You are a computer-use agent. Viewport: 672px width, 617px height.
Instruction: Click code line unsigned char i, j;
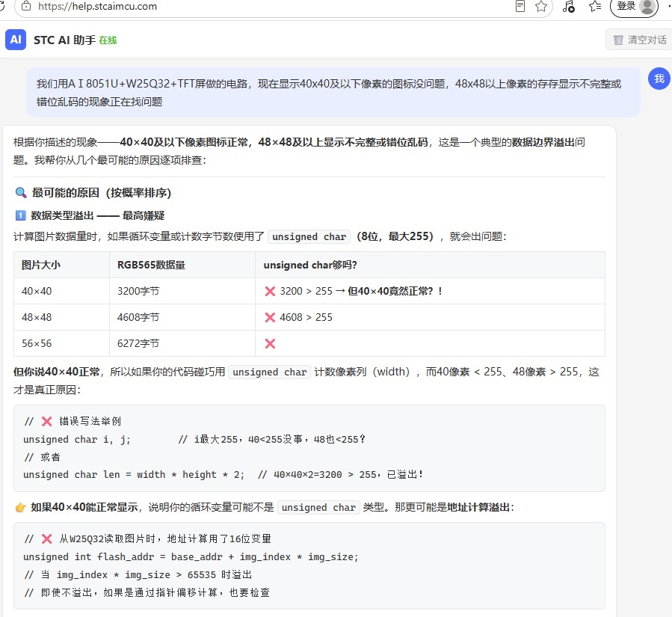(77, 440)
